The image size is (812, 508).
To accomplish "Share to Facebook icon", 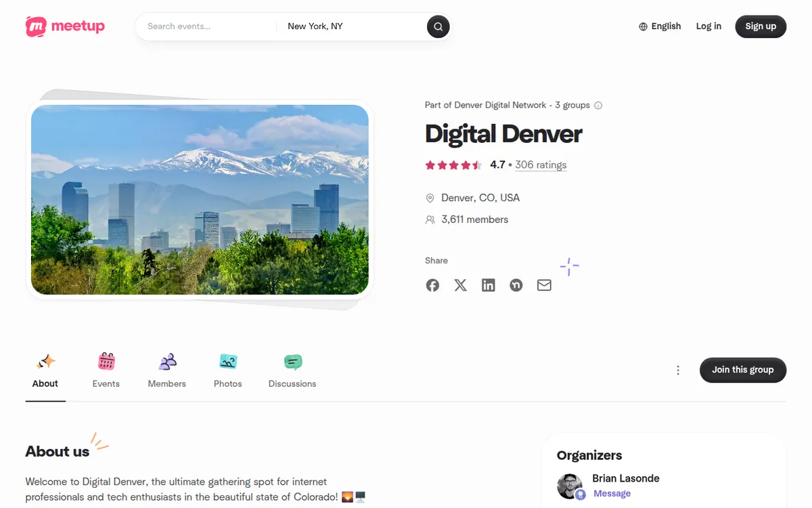I will [432, 285].
